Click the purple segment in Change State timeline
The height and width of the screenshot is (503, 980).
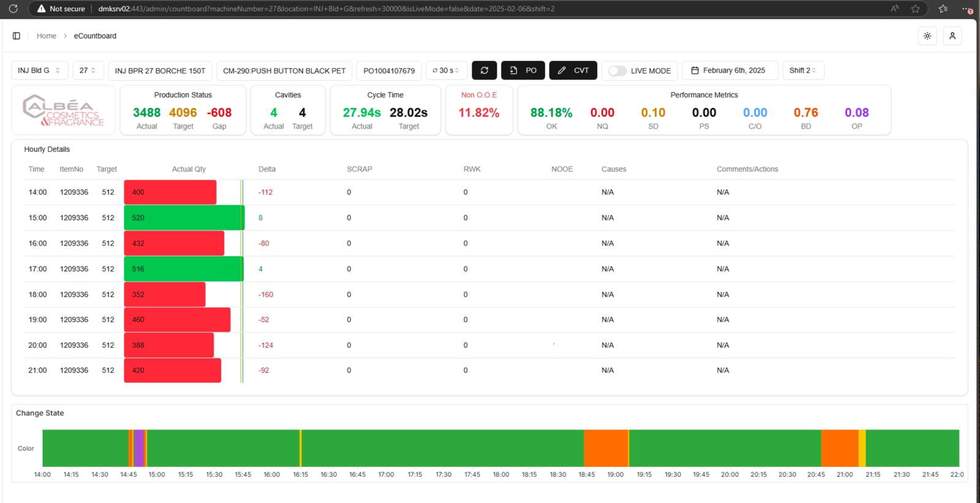click(139, 448)
